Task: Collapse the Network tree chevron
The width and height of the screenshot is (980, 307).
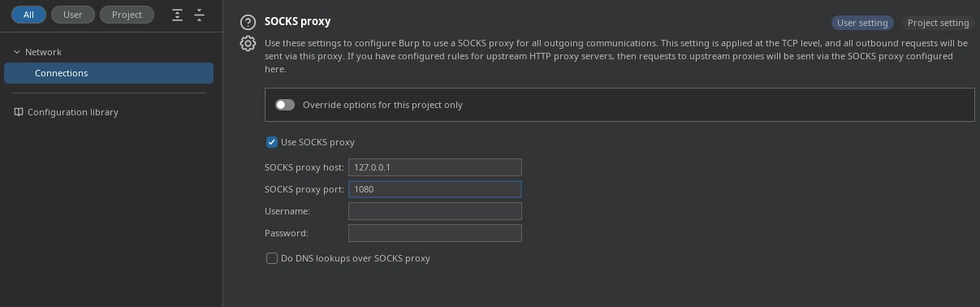Action: [x=16, y=52]
